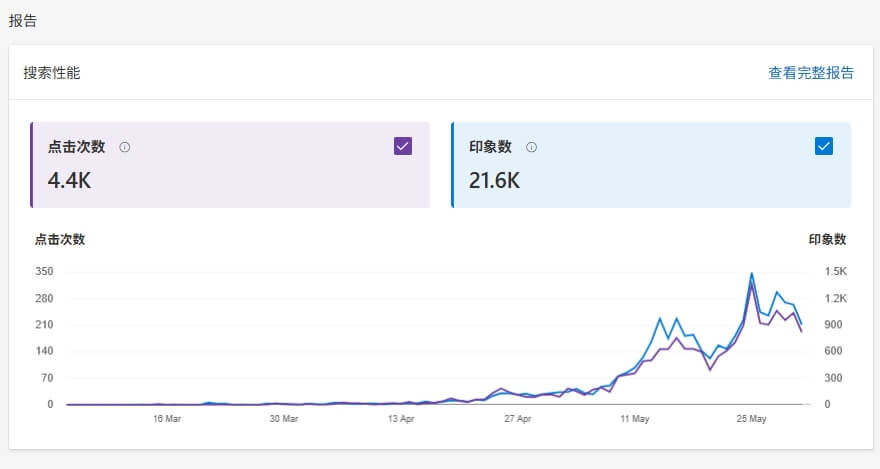Image resolution: width=880 pixels, height=469 pixels.
Task: Click the 1.5K tick on right axis
Action: point(835,272)
